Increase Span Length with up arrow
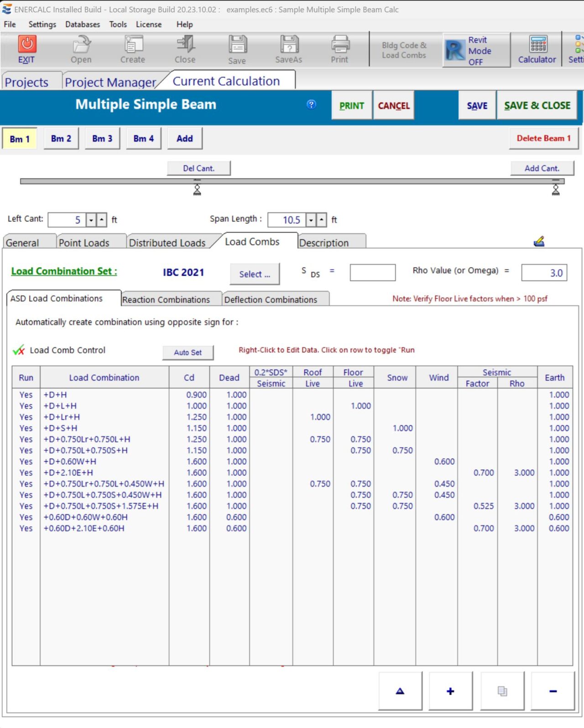This screenshot has height=728, width=584. tap(322, 220)
